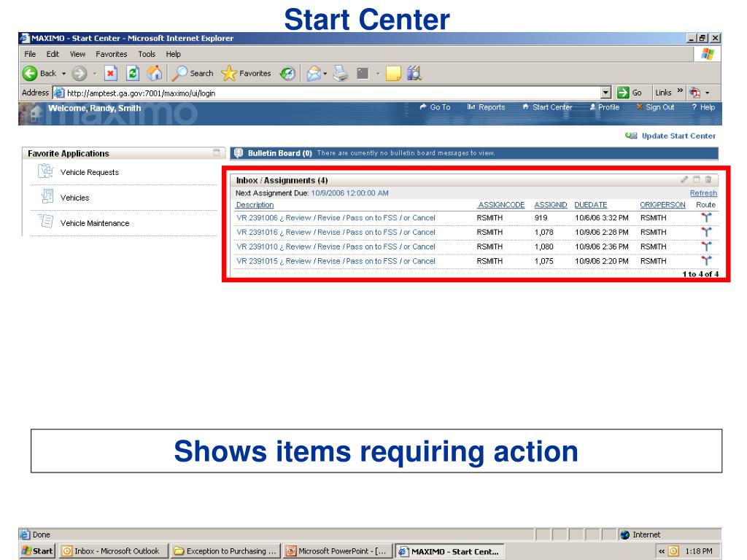Switch to Inbox - Microsoft Outlook taskbar item

pos(114,551)
